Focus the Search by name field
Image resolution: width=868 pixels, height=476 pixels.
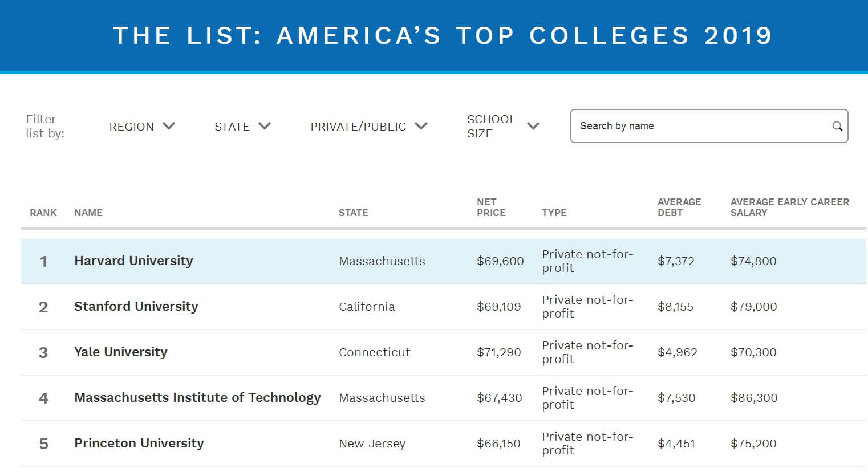tap(709, 126)
